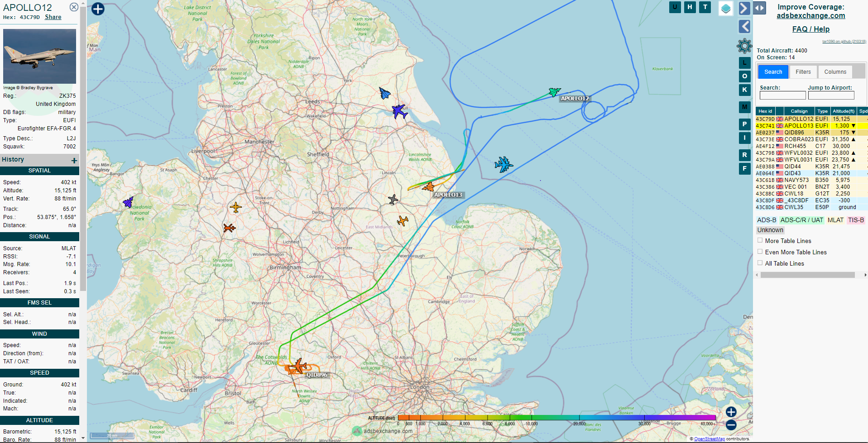Select the RCH455 table row

811,146
